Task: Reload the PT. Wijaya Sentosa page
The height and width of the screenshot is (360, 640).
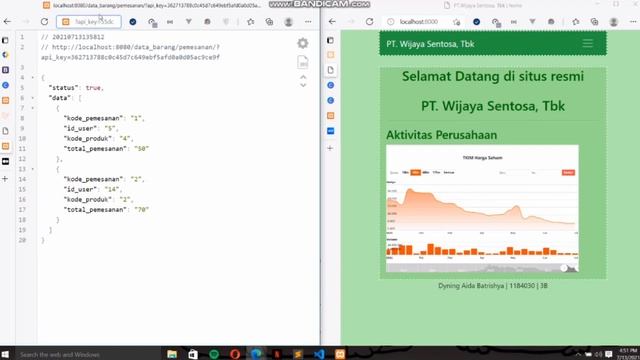Action: pyautogui.click(x=369, y=22)
